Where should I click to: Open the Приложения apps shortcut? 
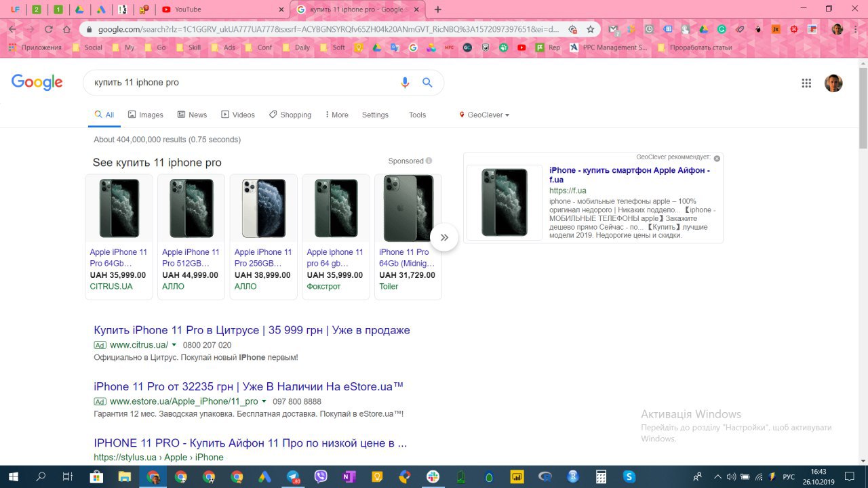coord(35,47)
